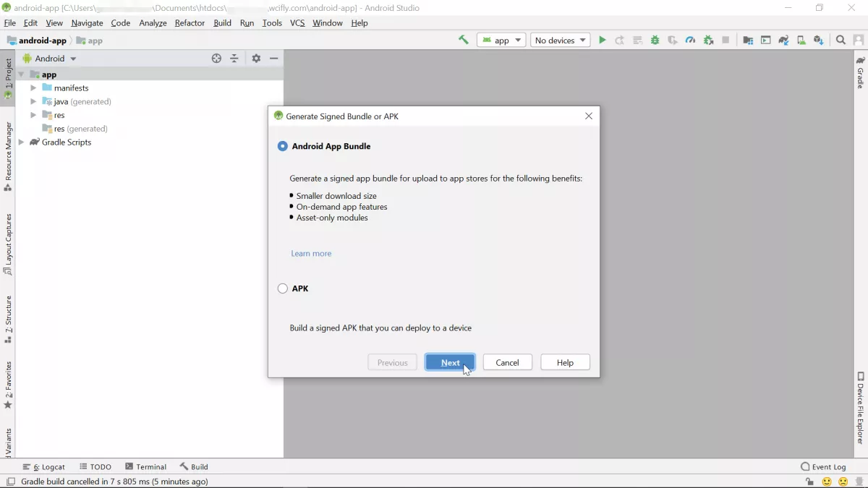868x488 pixels.
Task: Click the Cancel button in dialog
Action: pos(508,363)
